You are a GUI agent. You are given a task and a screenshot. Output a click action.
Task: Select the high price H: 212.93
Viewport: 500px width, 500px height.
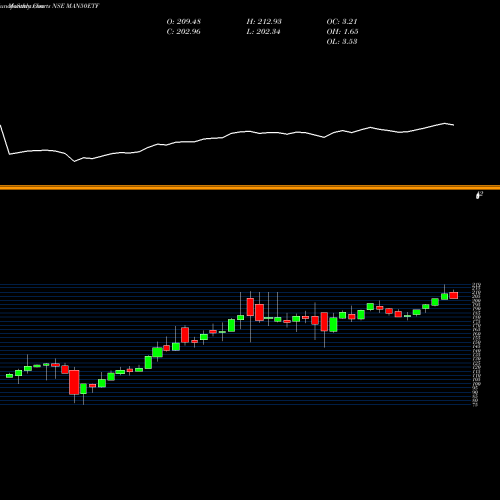tap(264, 22)
